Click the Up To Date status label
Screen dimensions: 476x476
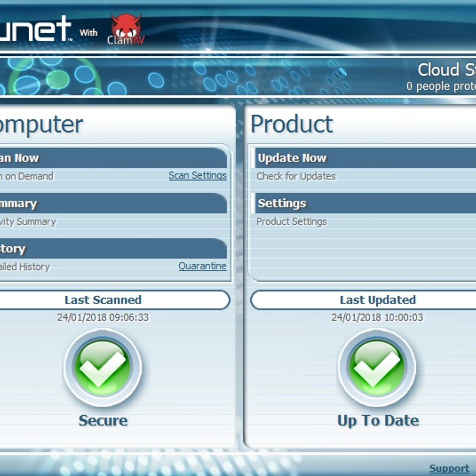[x=378, y=420]
